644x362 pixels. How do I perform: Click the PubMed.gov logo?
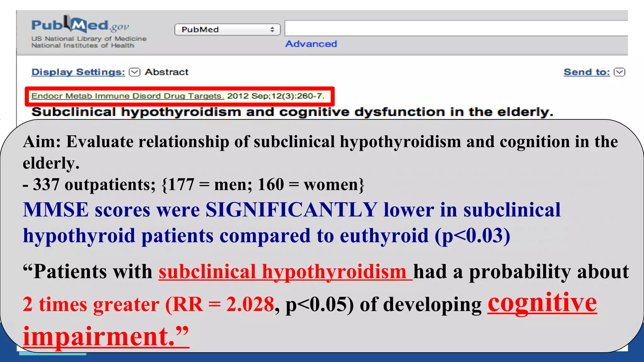[x=80, y=24]
